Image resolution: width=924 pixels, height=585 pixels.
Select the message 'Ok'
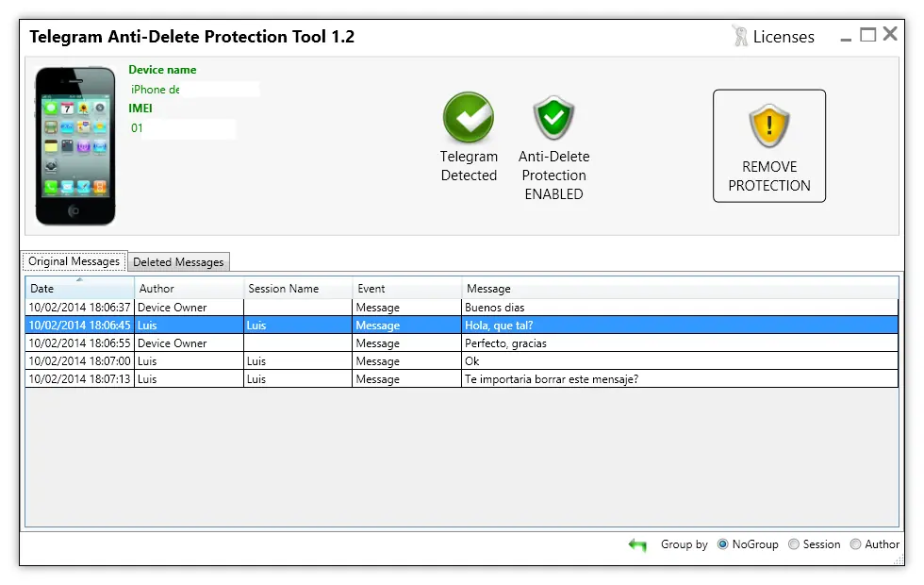pos(472,360)
